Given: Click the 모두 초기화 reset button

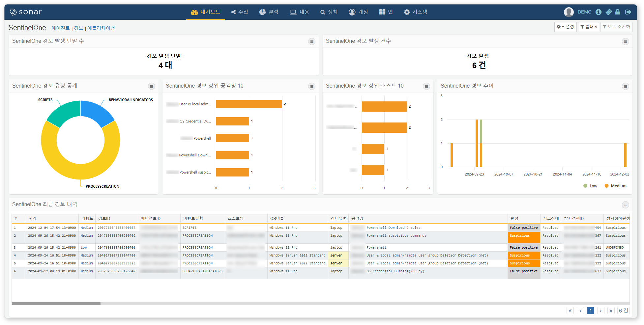Looking at the screenshot, I should (x=616, y=27).
